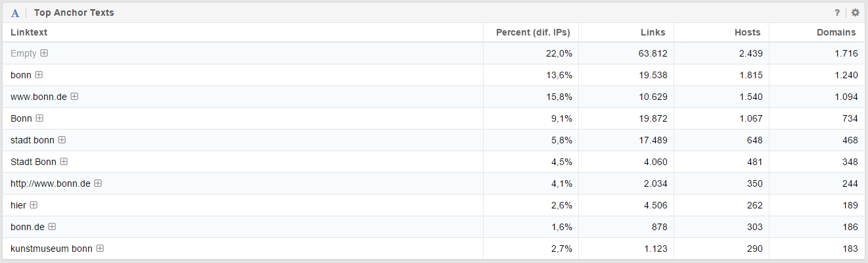Image resolution: width=868 pixels, height=263 pixels.
Task: Sort table by Domains column header
Action: click(836, 32)
